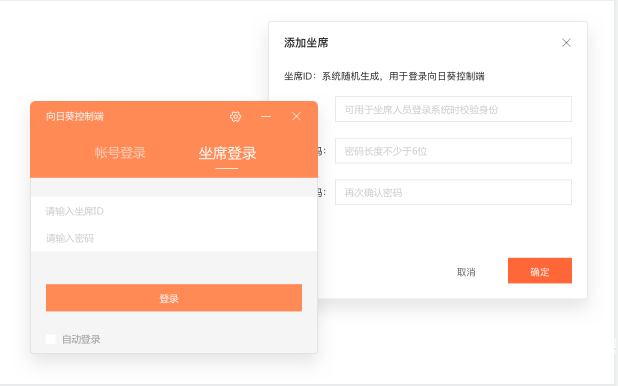This screenshot has width=618, height=386.
Task: Confirm adding seat with 确定
Action: (x=540, y=271)
